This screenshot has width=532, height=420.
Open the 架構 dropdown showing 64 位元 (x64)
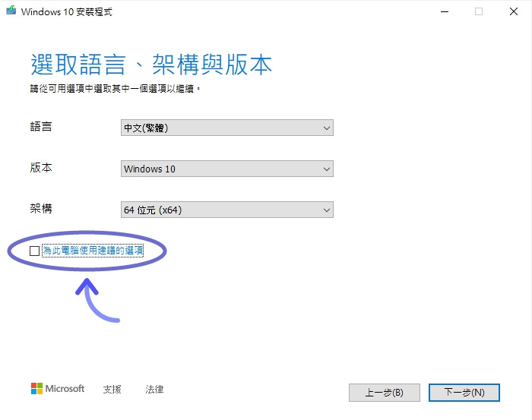point(227,210)
